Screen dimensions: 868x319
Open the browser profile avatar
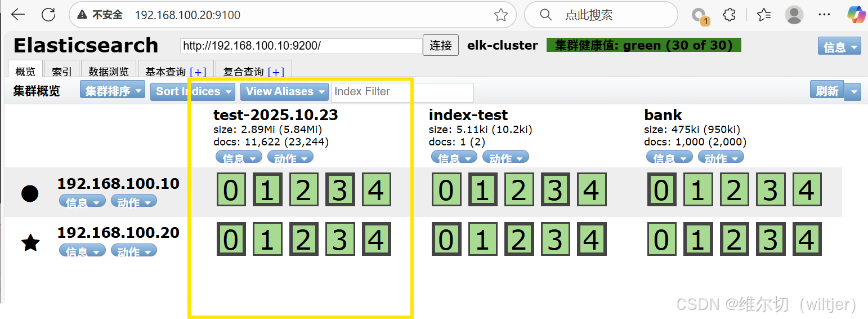coord(794,15)
